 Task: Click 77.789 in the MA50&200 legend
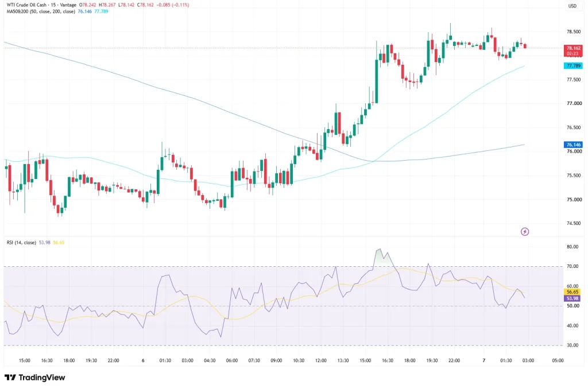point(101,11)
